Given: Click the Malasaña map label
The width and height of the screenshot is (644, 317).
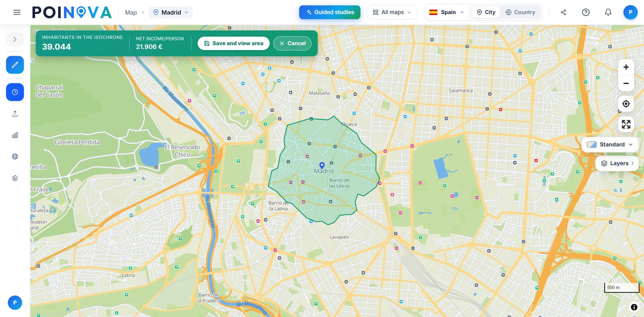Looking at the screenshot, I should [319, 93].
